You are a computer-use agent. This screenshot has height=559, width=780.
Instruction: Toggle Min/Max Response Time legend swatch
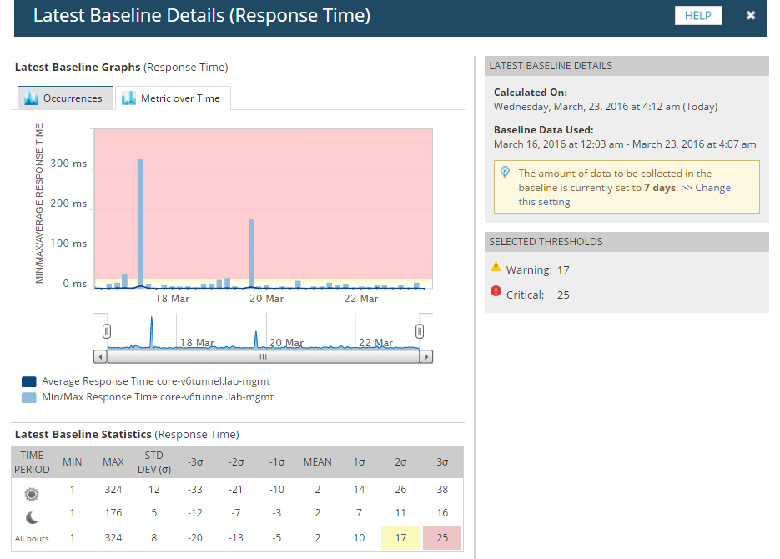tap(29, 397)
